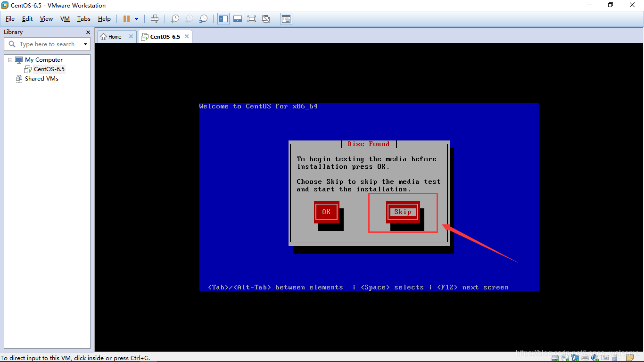Click the Shared VMs icon
Image resolution: width=644 pixels, height=362 pixels.
click(19, 79)
